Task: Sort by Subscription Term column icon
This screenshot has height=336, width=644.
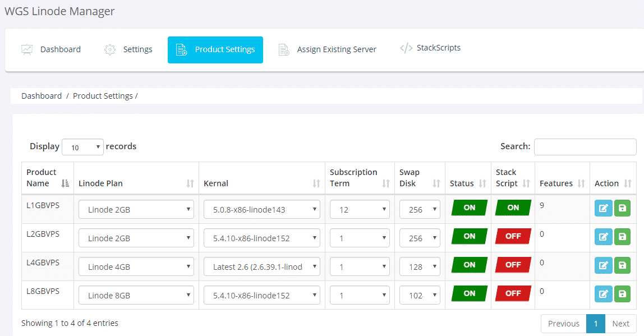Action: pos(385,183)
